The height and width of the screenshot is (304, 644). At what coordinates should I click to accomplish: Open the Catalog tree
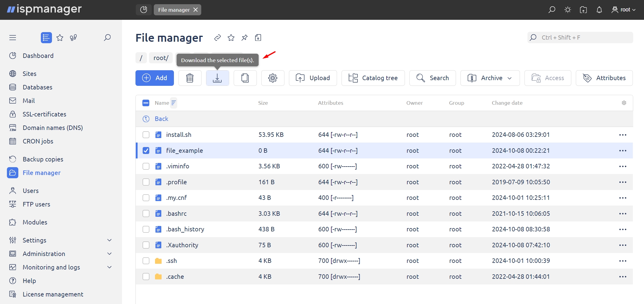coord(373,78)
